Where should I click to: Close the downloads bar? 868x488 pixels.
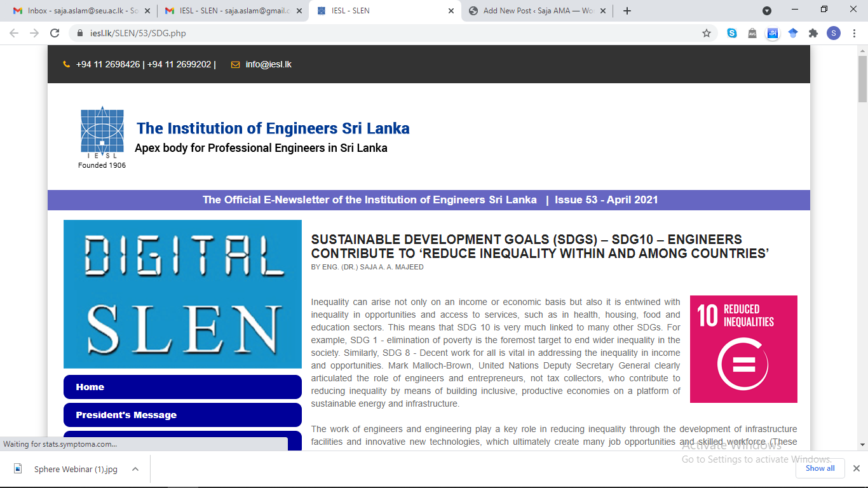point(856,468)
